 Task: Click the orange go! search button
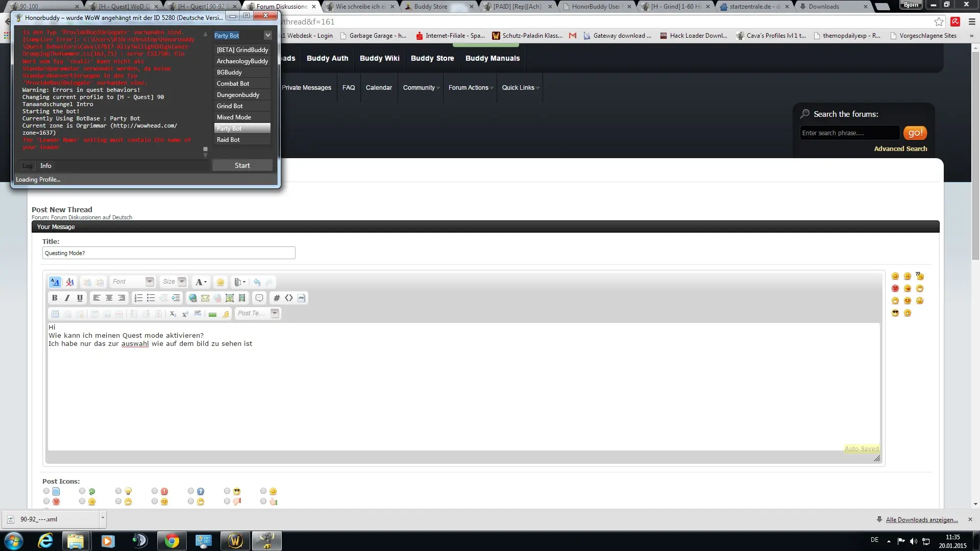tap(915, 133)
